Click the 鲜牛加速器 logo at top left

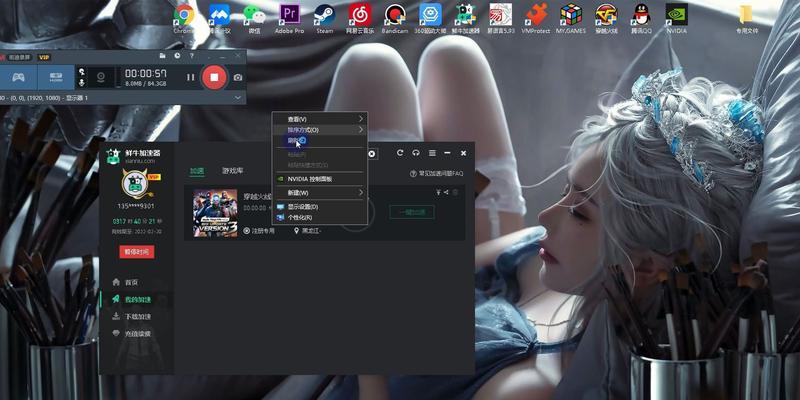click(x=113, y=156)
